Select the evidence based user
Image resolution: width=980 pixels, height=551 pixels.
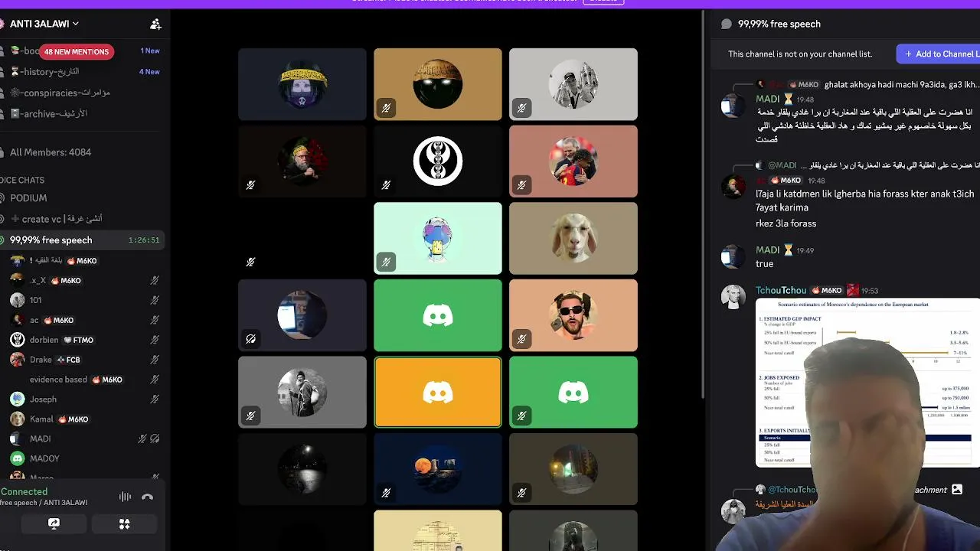(x=58, y=380)
